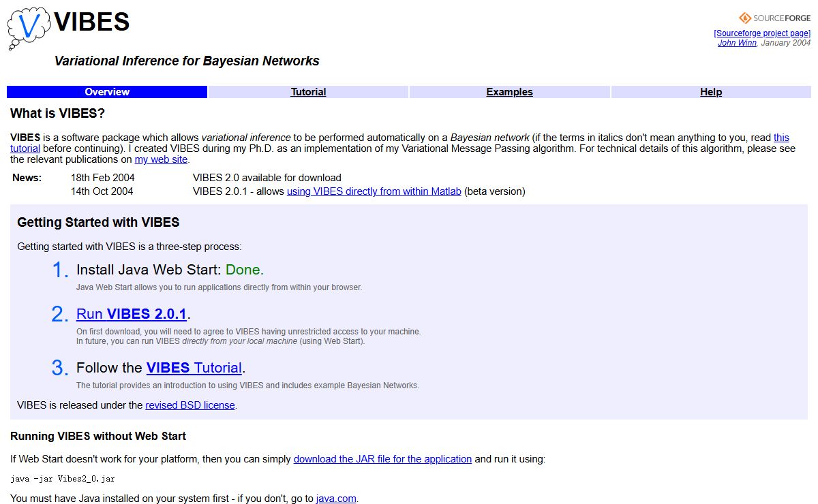
Task: Click the 'Running VIBES without Web Start' heading
Action: pos(98,436)
